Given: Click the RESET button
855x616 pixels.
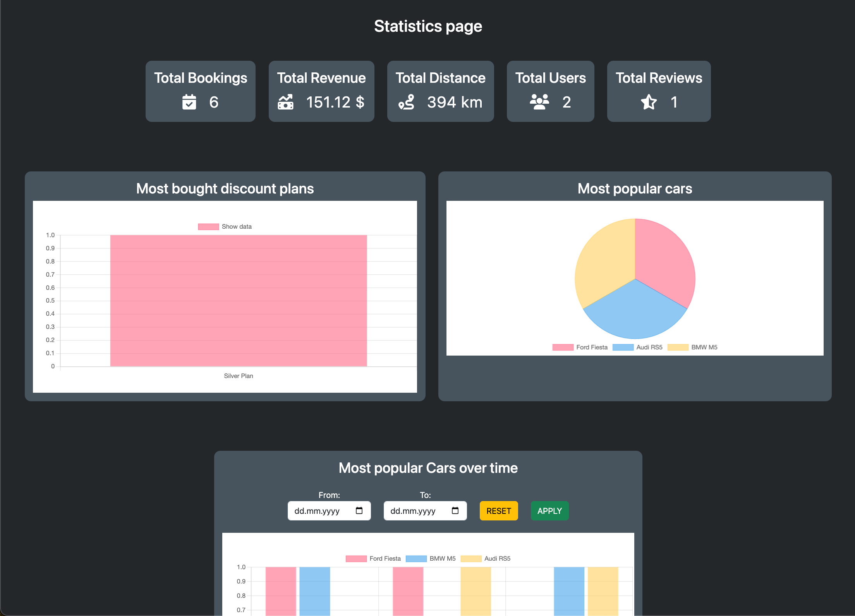Looking at the screenshot, I should click(x=499, y=511).
